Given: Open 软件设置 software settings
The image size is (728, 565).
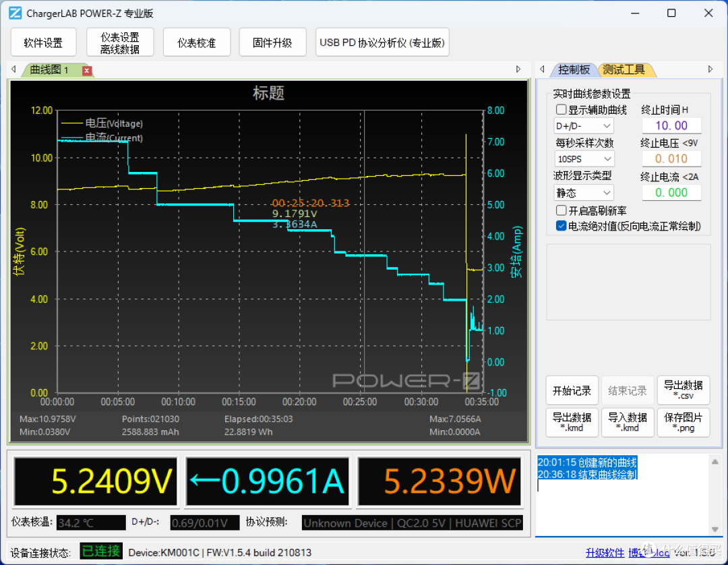Looking at the screenshot, I should [43, 42].
